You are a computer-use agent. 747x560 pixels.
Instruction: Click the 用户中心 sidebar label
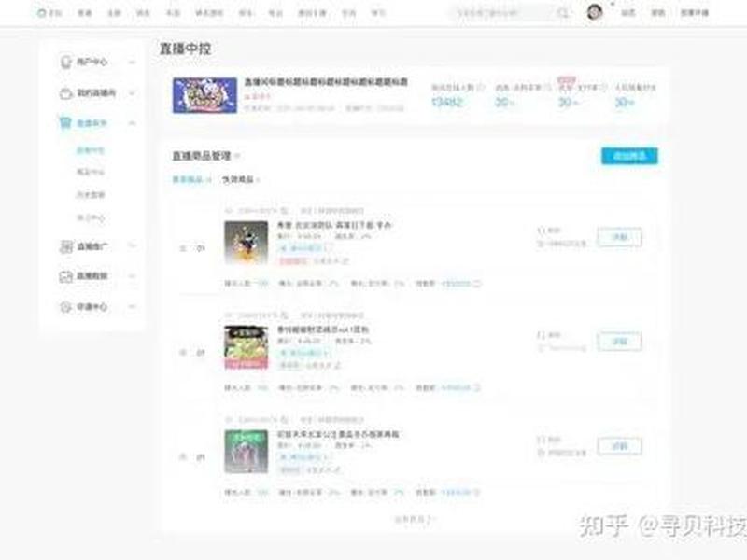(92, 62)
